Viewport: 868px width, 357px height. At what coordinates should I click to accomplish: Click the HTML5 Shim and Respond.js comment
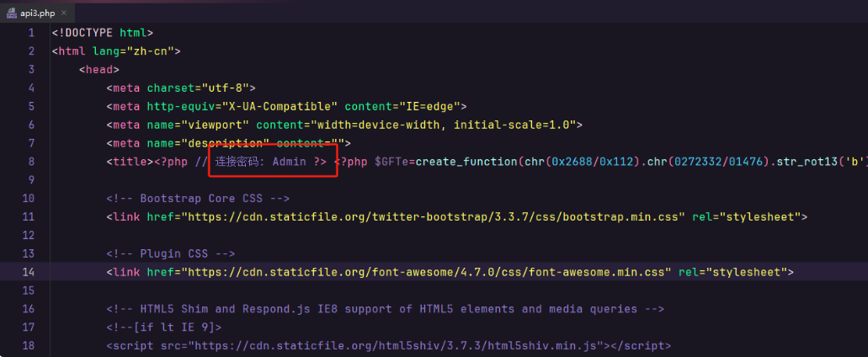click(386, 309)
